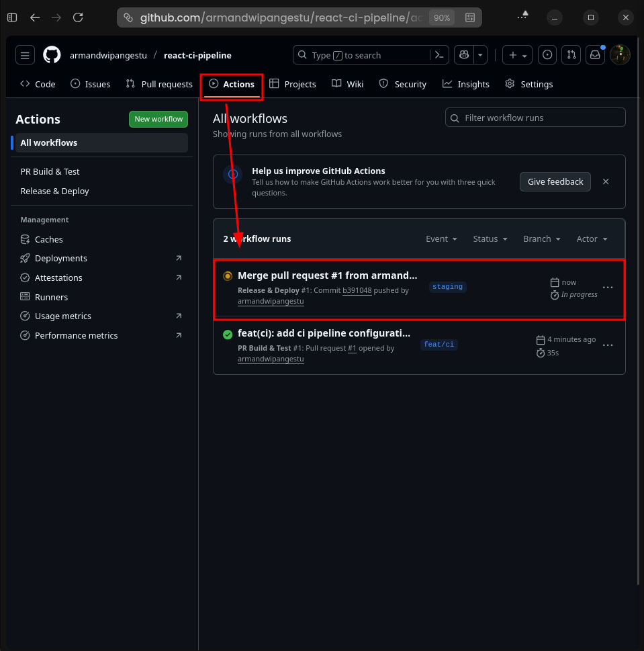Open the hamburger navigation menu

pyautogui.click(x=25, y=55)
